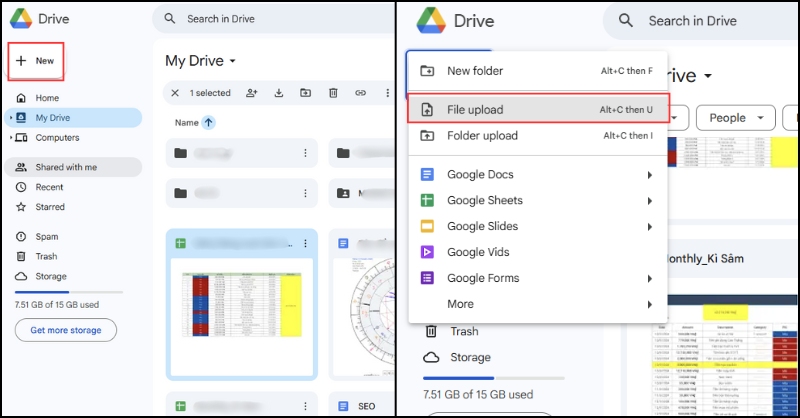Image resolution: width=800 pixels, height=418 pixels.
Task: Click the Download toolbar icon
Action: click(x=279, y=93)
